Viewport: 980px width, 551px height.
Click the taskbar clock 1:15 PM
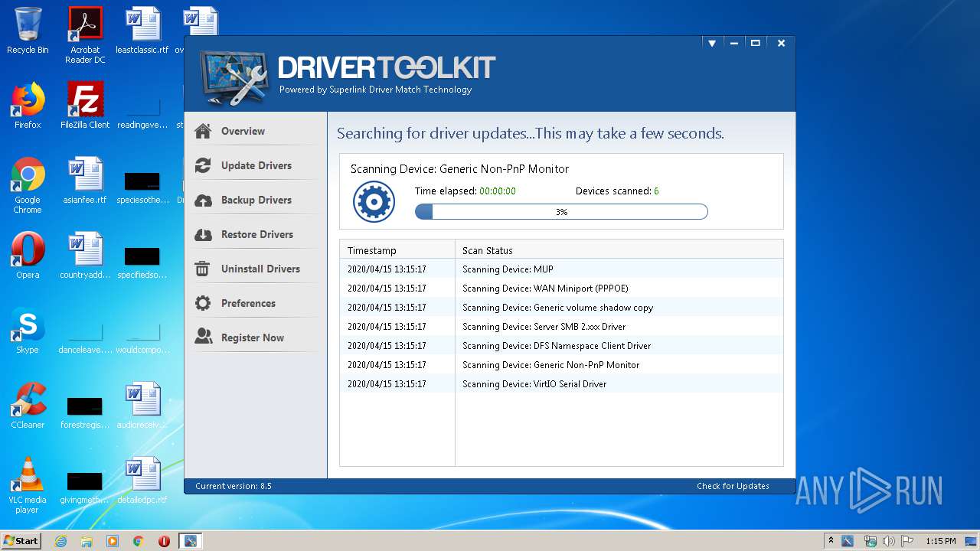(x=941, y=541)
